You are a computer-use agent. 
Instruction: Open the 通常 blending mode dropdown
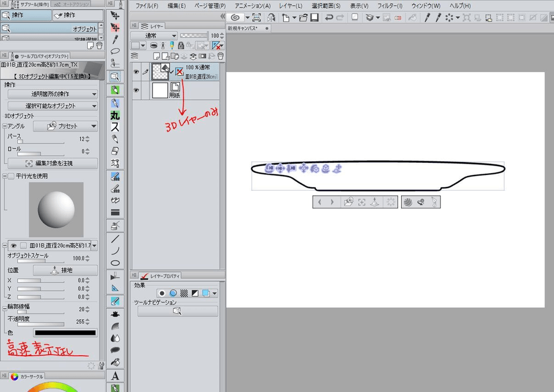pyautogui.click(x=154, y=36)
